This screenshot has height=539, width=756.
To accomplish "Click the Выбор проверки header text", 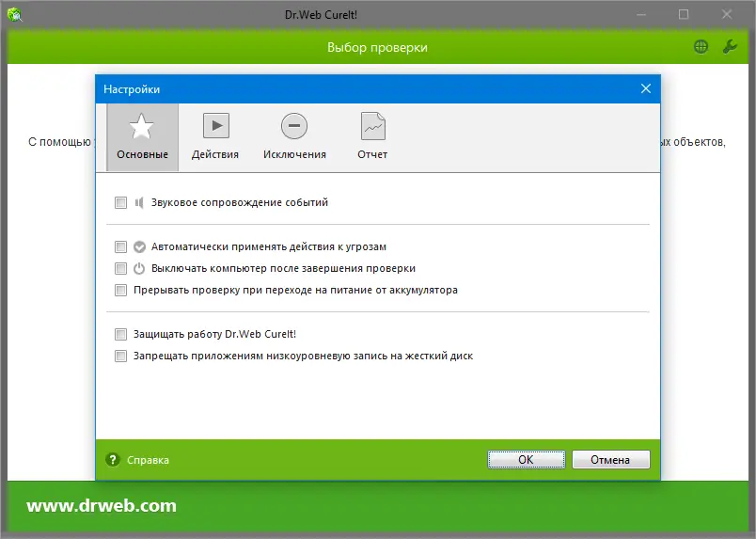I will (x=377, y=47).
